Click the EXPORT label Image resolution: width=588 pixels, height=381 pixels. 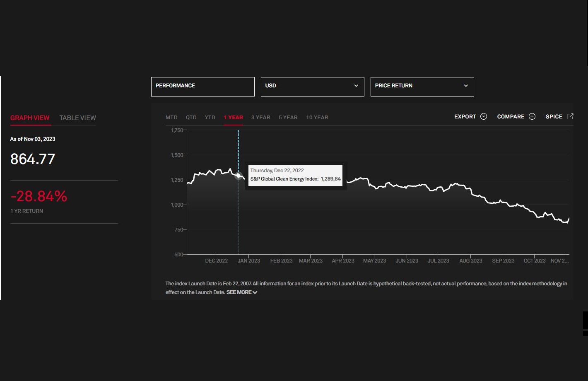pos(465,117)
